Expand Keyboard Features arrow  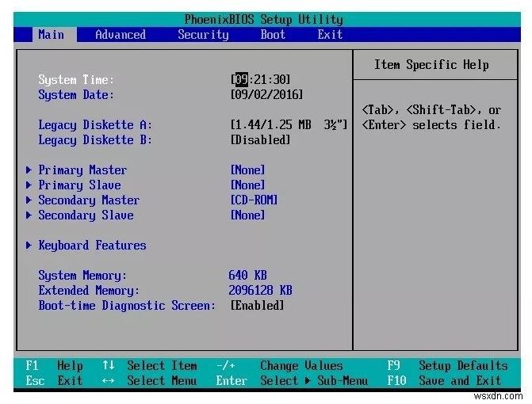(x=29, y=245)
